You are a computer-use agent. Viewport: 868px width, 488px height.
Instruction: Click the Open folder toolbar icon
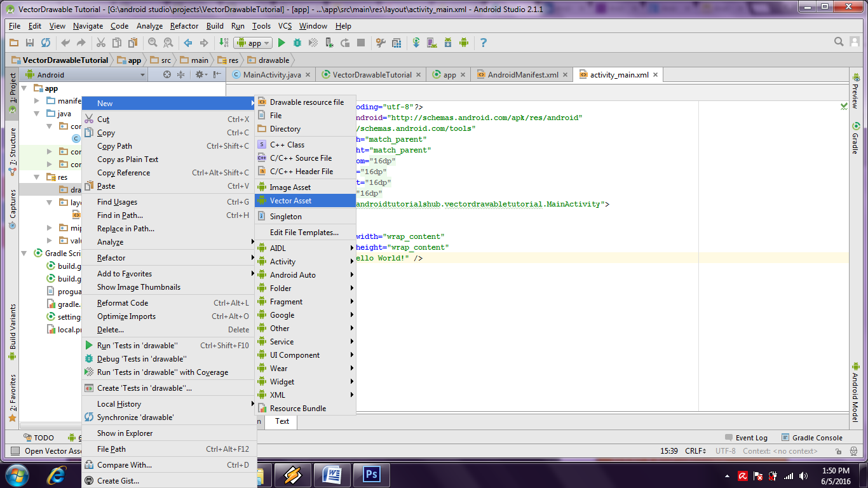(x=14, y=43)
